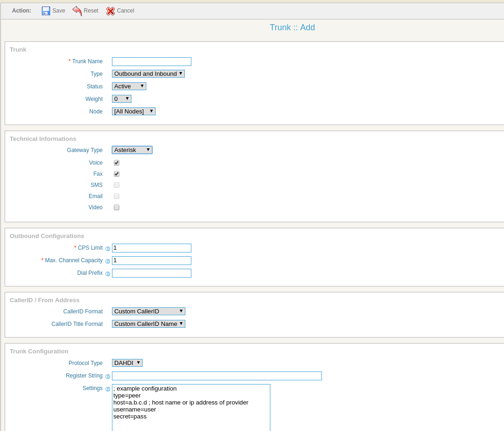Click the Gateway Type label

point(85,150)
